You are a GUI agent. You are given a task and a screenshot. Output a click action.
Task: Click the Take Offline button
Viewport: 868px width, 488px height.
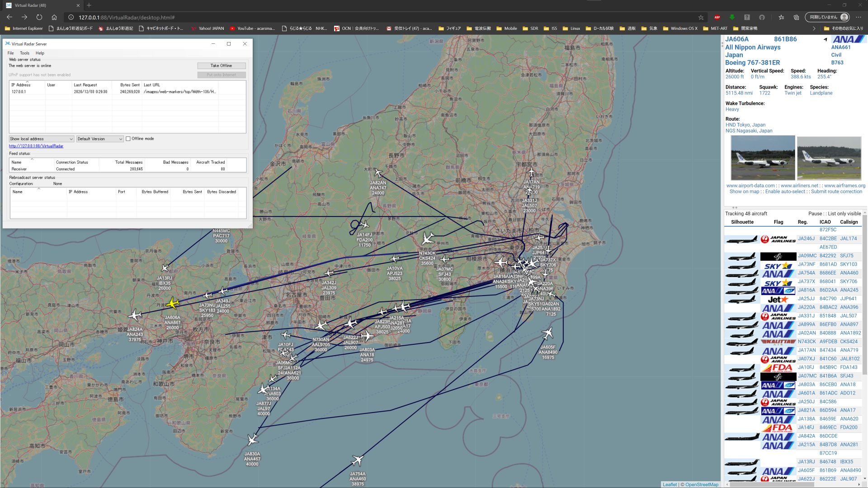click(x=221, y=66)
